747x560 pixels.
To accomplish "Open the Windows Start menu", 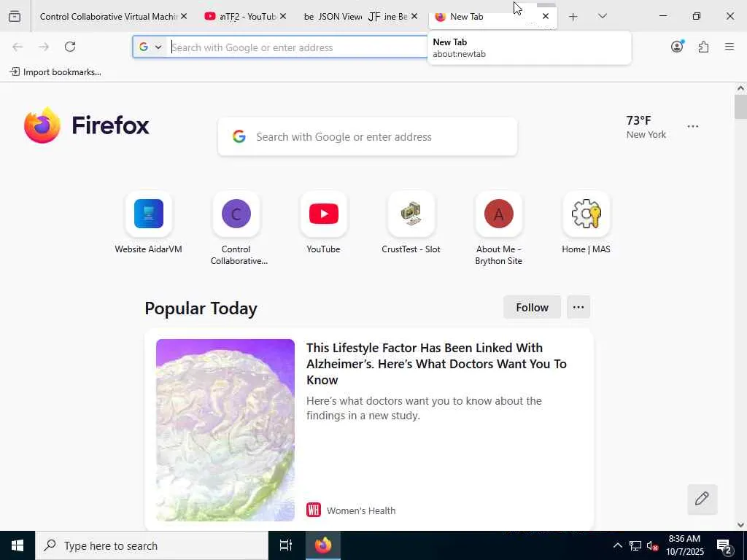I will [18, 545].
